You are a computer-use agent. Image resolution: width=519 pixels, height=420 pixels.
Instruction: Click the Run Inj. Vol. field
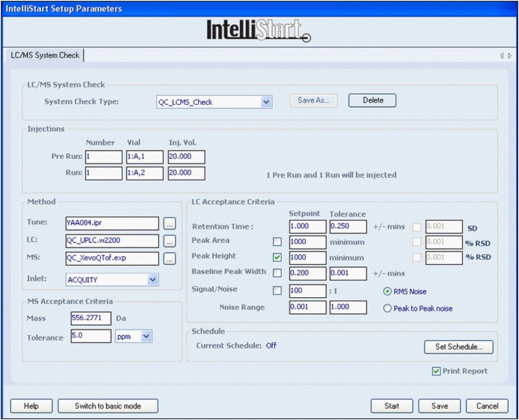coord(186,173)
